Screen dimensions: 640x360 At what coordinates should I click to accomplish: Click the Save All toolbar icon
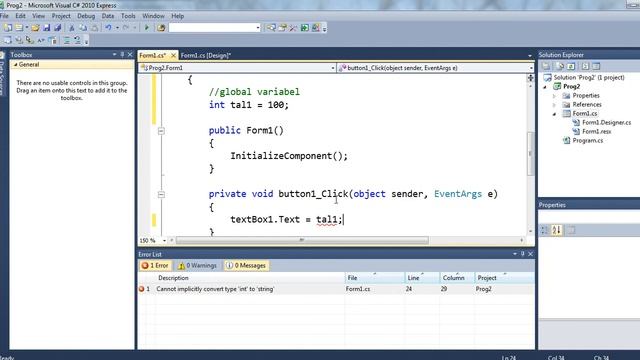[57, 28]
